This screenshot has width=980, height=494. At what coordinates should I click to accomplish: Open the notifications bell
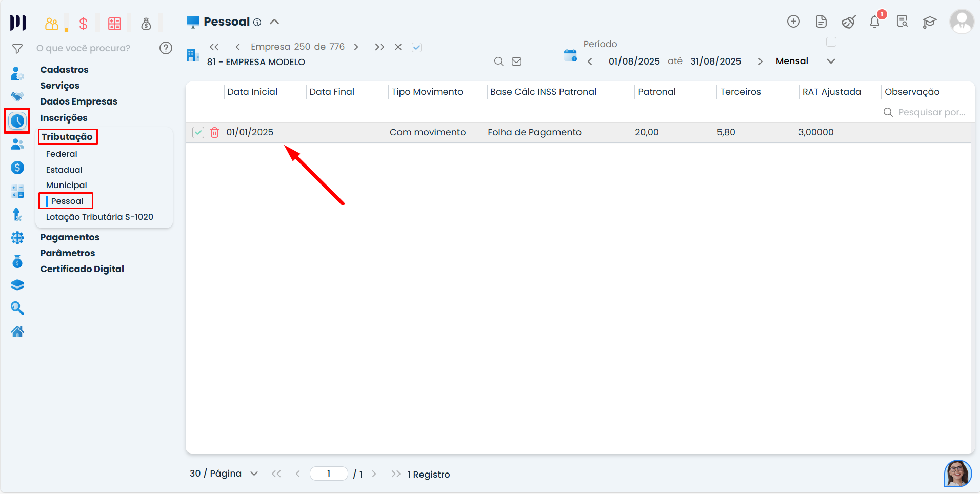[x=875, y=22]
